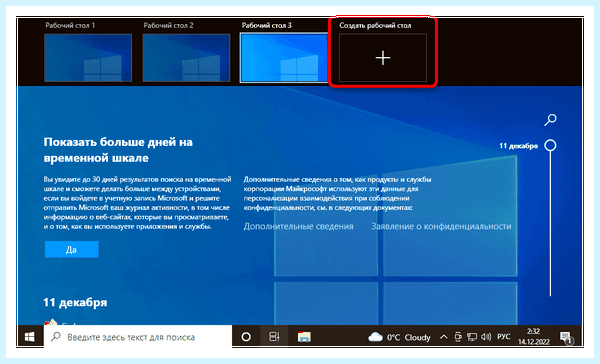Click the 11 декабря timeline circle marker

click(550, 145)
